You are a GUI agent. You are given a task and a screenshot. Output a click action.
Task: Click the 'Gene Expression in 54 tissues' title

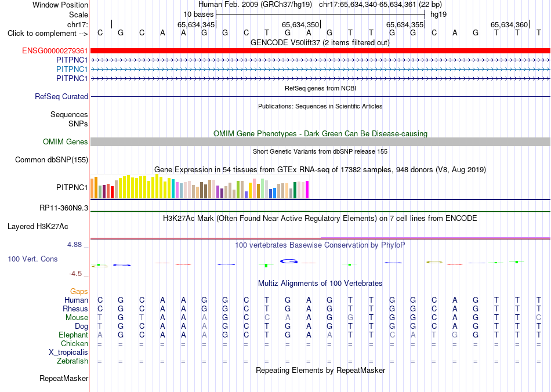click(320, 170)
